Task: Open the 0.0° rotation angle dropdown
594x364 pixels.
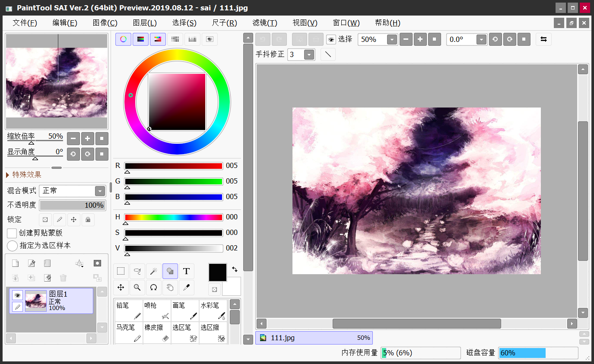Action: [x=481, y=40]
